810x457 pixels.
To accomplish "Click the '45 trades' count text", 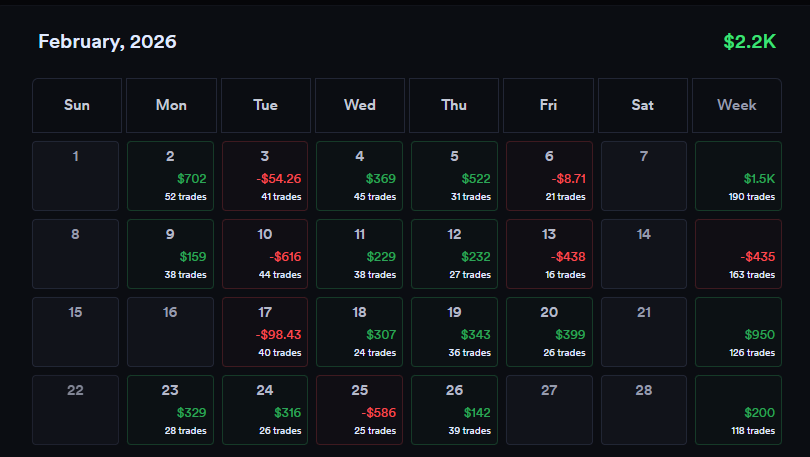I will (375, 197).
